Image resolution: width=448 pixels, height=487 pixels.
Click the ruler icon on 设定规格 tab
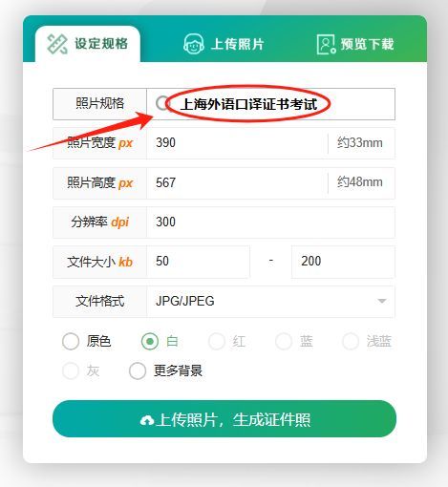click(x=57, y=44)
